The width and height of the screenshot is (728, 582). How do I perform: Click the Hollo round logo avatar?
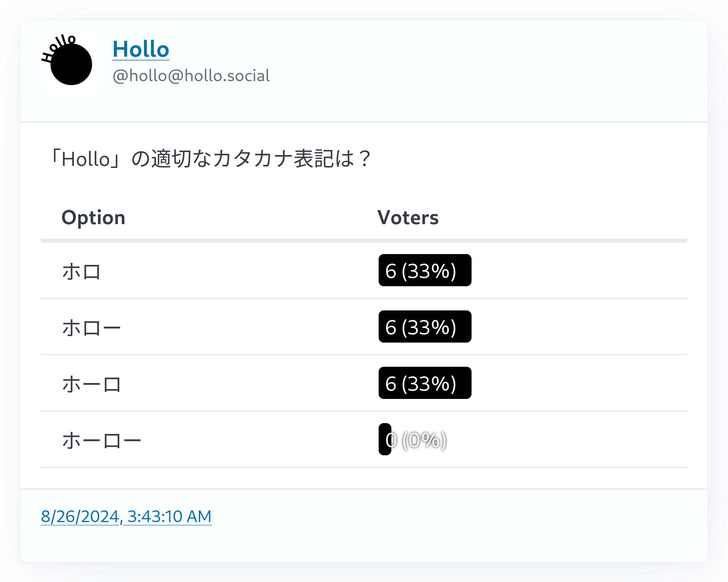tap(71, 64)
